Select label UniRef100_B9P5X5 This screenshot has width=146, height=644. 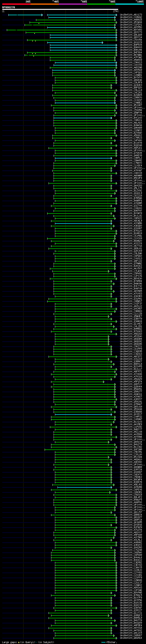[x=131, y=45]
